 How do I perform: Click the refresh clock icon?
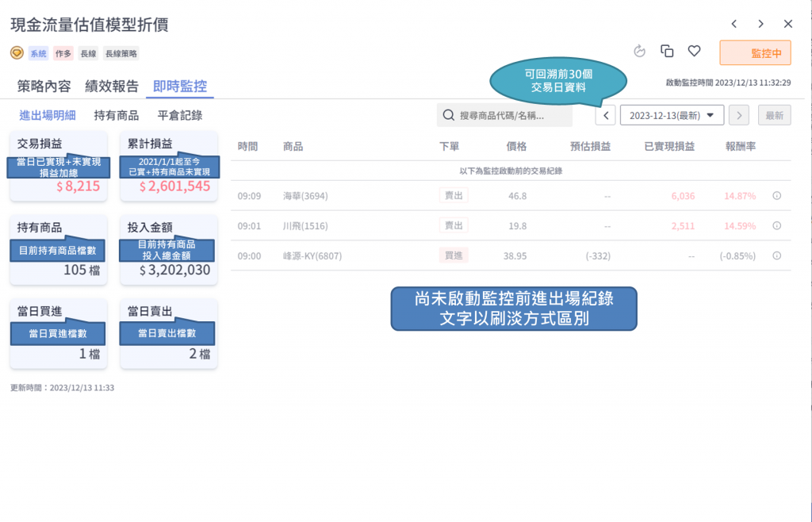[x=640, y=52]
